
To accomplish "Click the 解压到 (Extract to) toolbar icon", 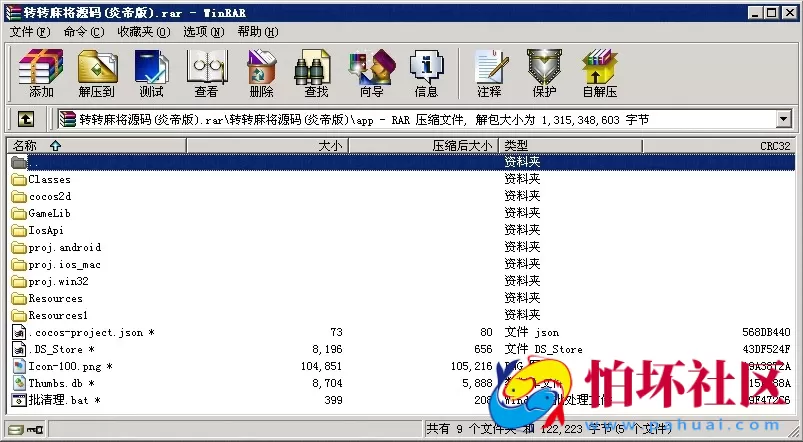I will 97,67.
